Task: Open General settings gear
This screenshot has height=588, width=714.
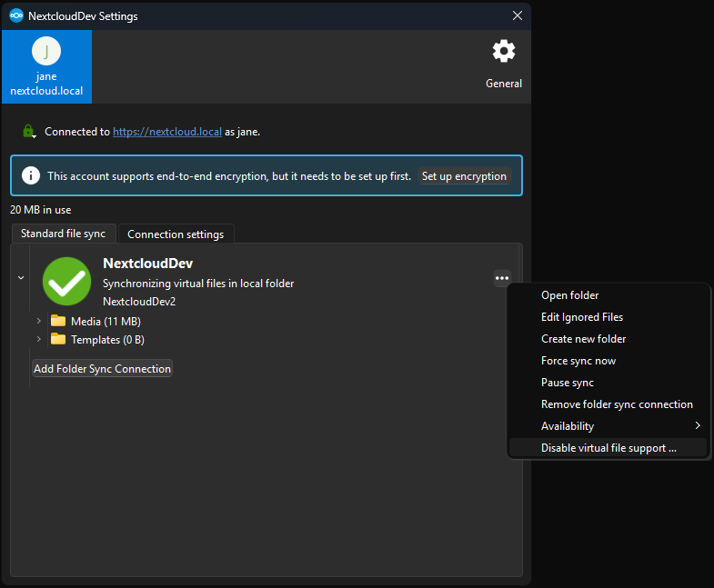Action: pos(504,51)
